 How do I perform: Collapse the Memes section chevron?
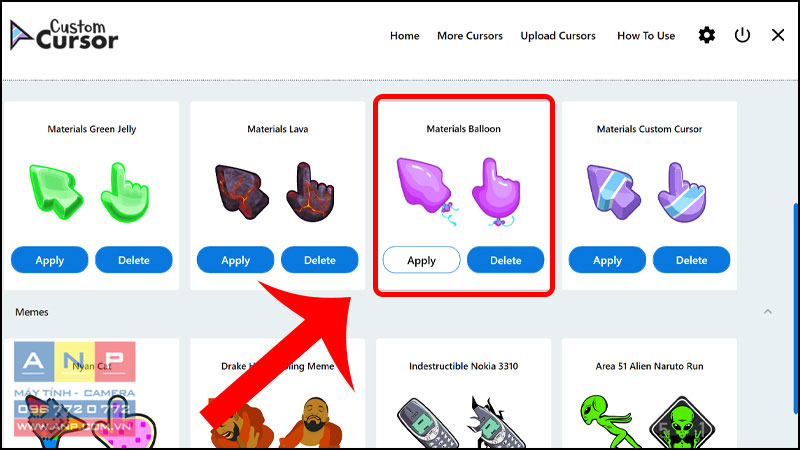click(x=768, y=312)
